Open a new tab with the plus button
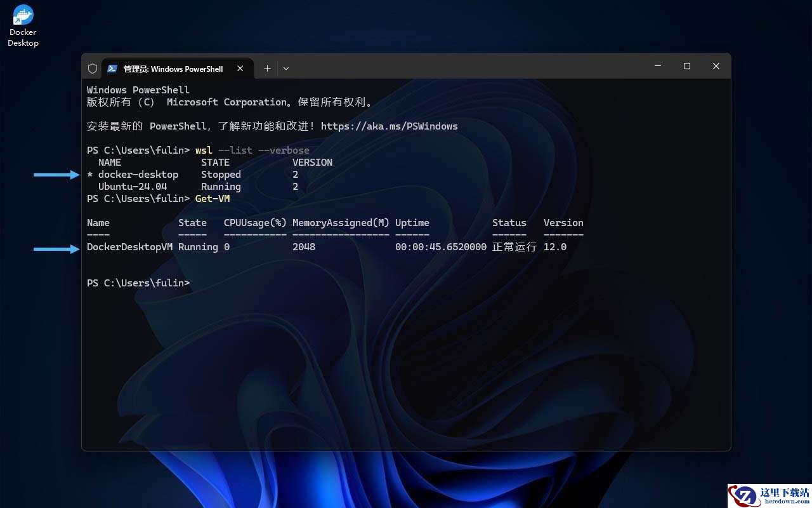Image resolution: width=812 pixels, height=508 pixels. click(x=267, y=69)
